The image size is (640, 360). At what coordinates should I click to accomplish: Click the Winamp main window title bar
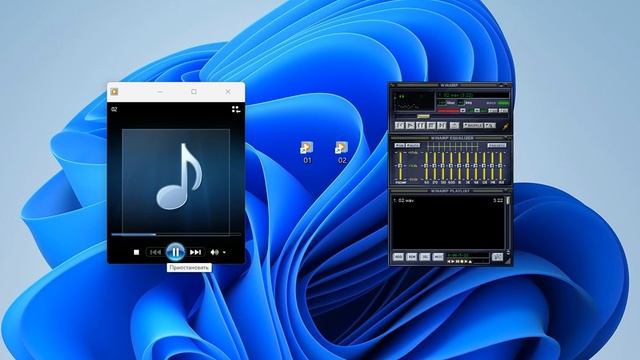[450, 85]
